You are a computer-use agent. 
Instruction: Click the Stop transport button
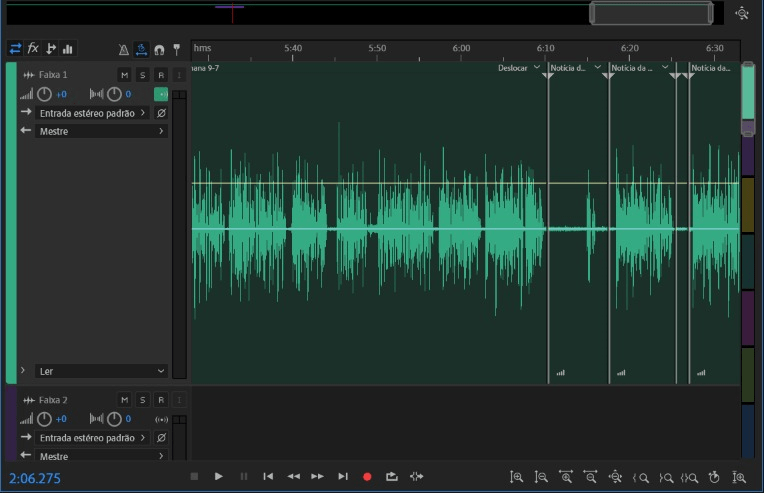194,476
